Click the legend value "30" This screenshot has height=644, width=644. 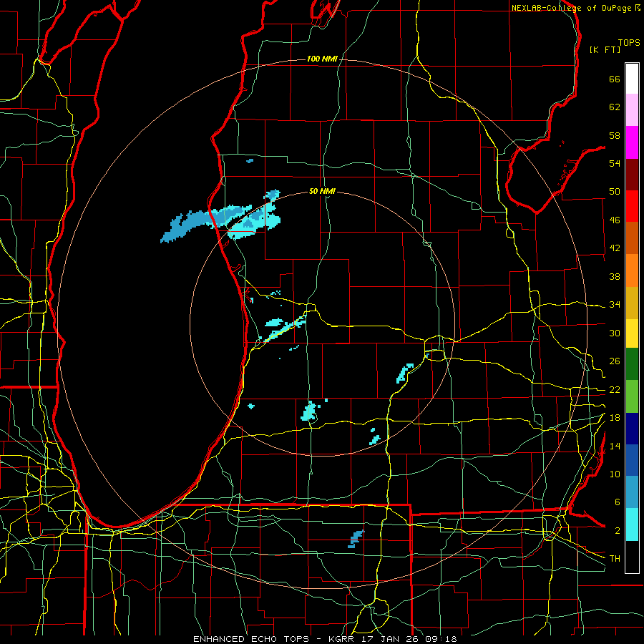point(615,333)
